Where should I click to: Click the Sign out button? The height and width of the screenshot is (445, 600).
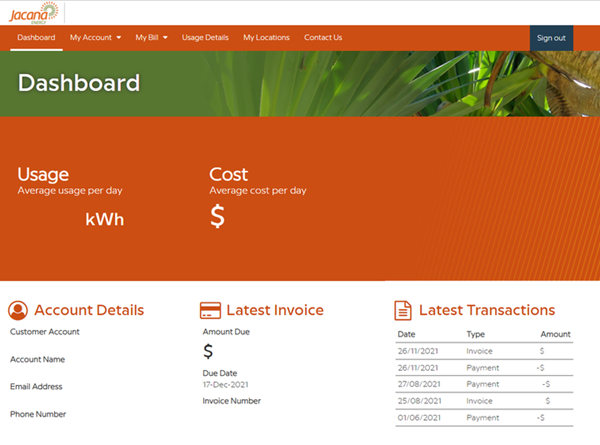coord(551,38)
